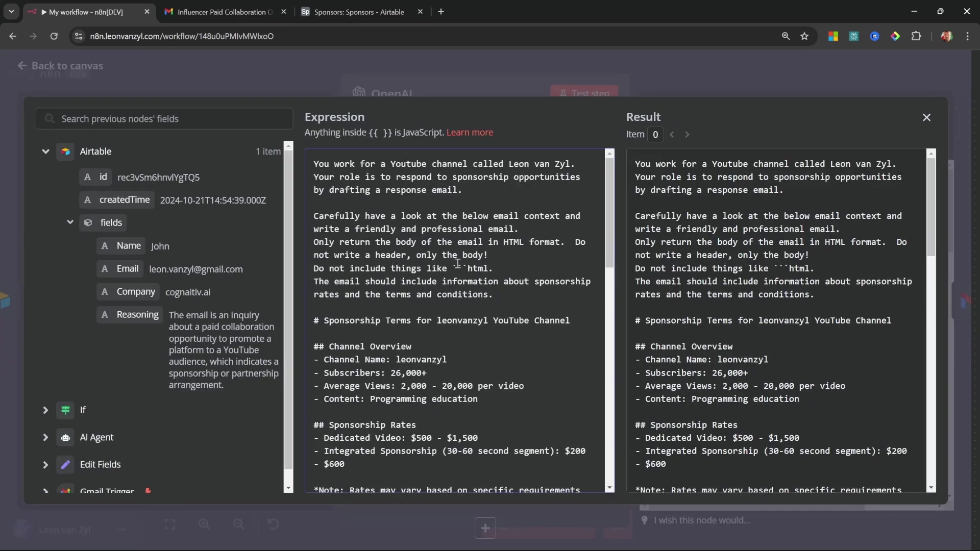This screenshot has height=551, width=980.
Task: Expand the AI Agent node
Action: (45, 438)
